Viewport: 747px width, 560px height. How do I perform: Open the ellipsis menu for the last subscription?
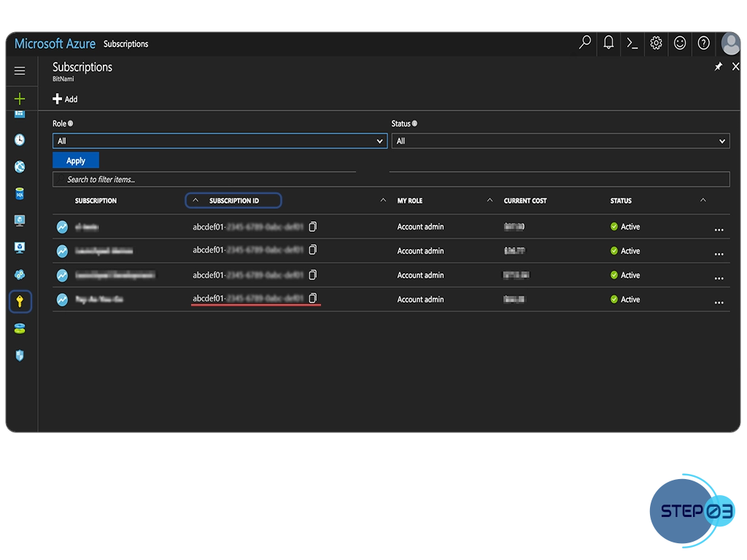pyautogui.click(x=719, y=301)
